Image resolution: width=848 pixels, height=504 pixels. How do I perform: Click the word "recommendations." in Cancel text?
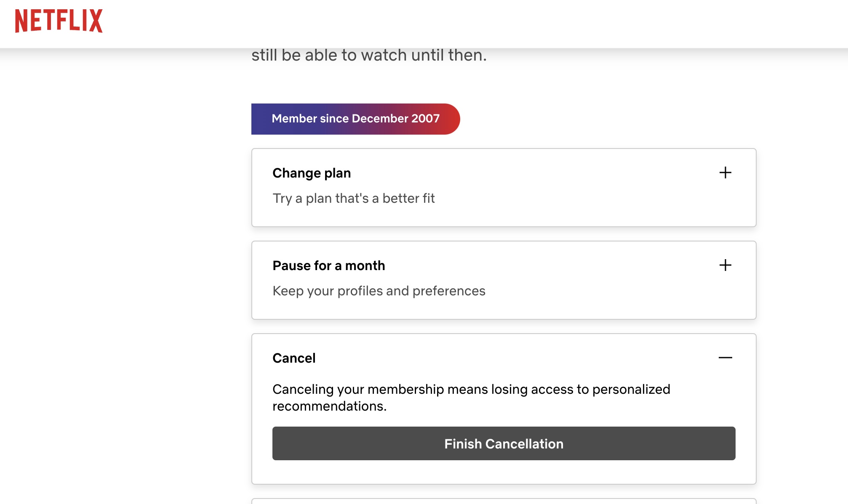[329, 406]
